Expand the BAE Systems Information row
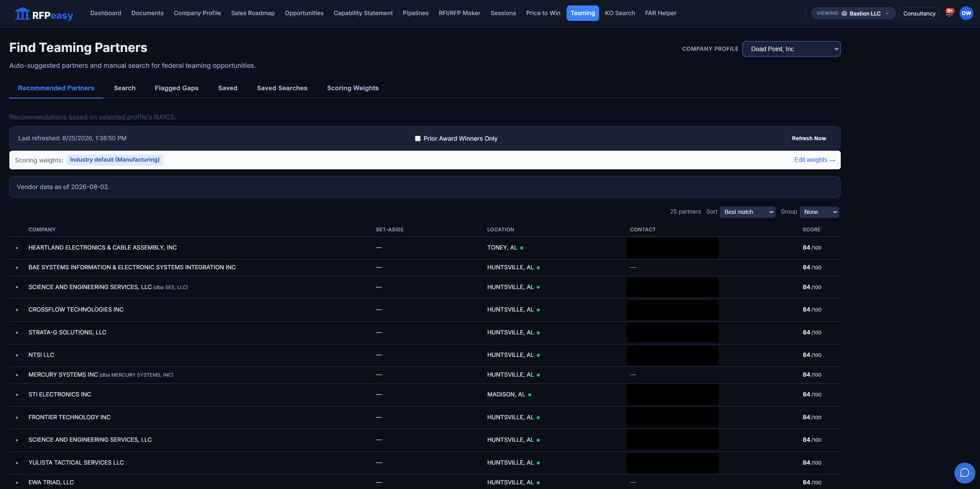980x489 pixels. (x=17, y=267)
